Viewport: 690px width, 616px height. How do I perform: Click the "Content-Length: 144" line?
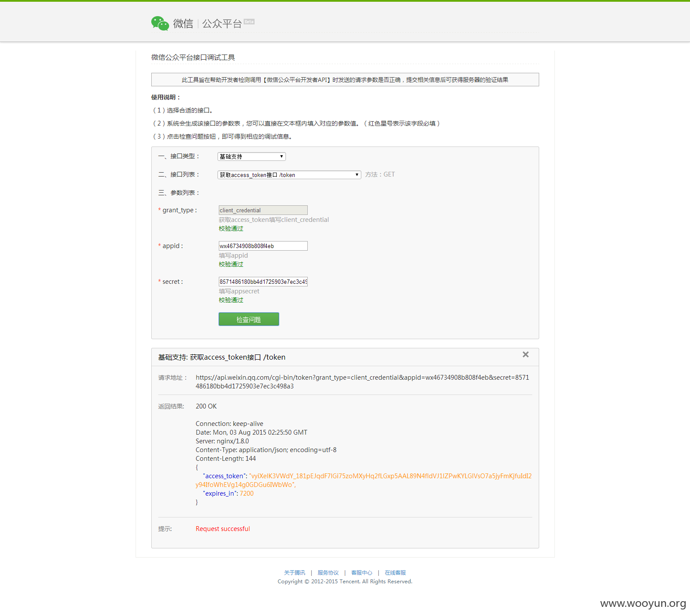point(226,459)
